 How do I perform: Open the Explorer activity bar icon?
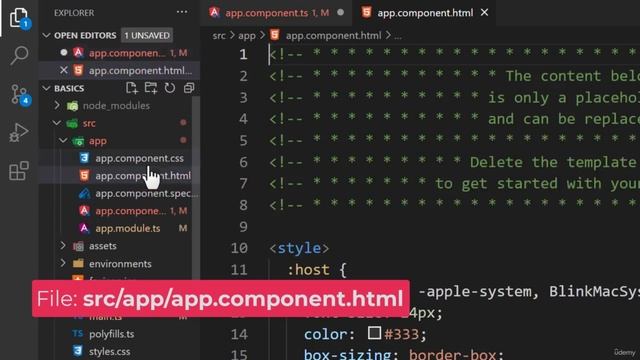click(x=19, y=18)
